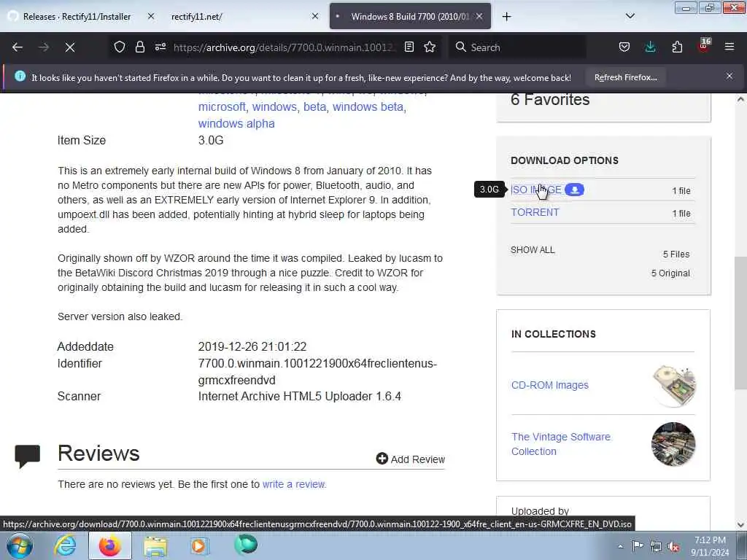Click the Scanner value Internet Archive HTML5 Uploader
Image resolution: width=747 pixels, height=560 pixels.
point(299,396)
